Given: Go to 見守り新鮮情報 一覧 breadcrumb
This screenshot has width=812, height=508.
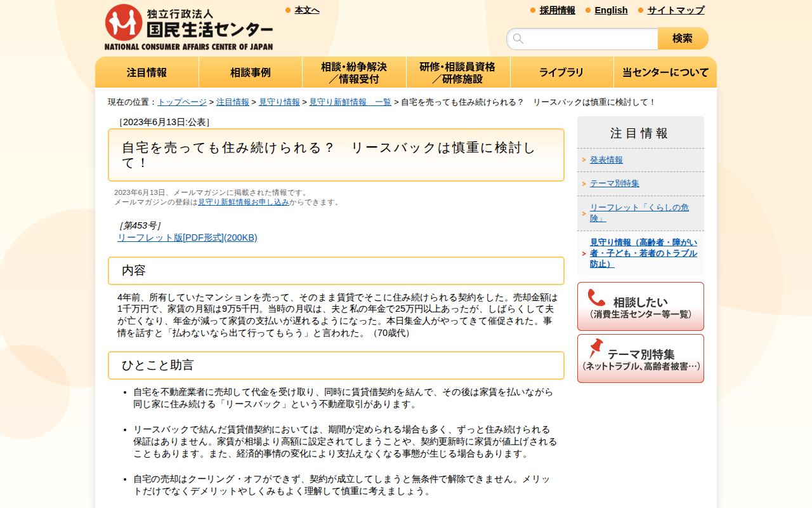Looking at the screenshot, I should 350,102.
